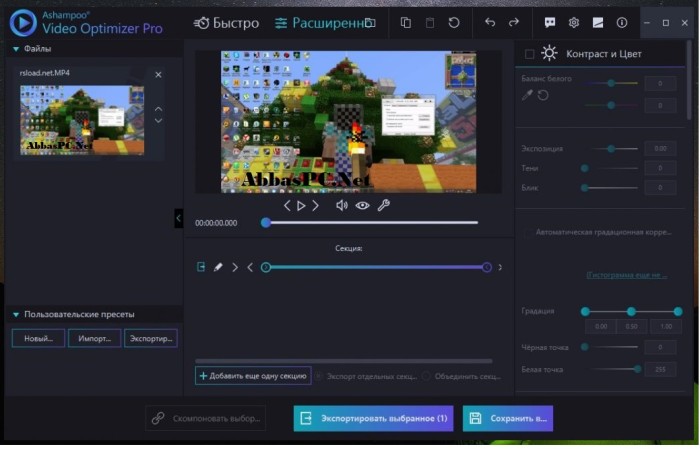This screenshot has height=449, width=700.
Task: Click the white balance eyedropper icon
Action: coord(527,95)
